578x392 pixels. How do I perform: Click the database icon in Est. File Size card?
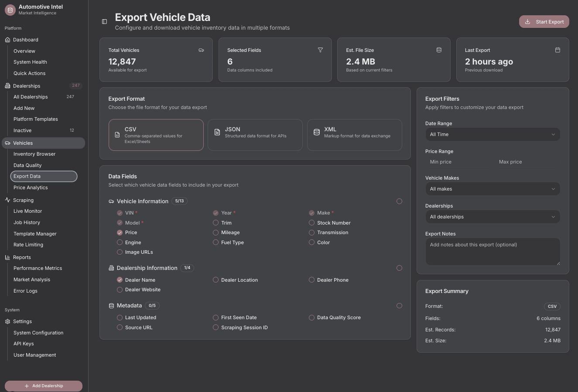439,50
